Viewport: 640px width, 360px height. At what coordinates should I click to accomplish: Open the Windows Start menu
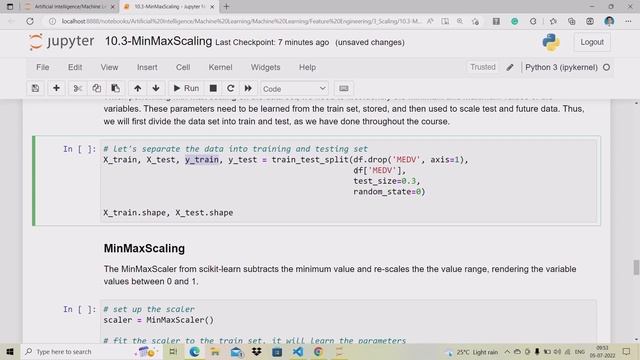(x=10, y=351)
